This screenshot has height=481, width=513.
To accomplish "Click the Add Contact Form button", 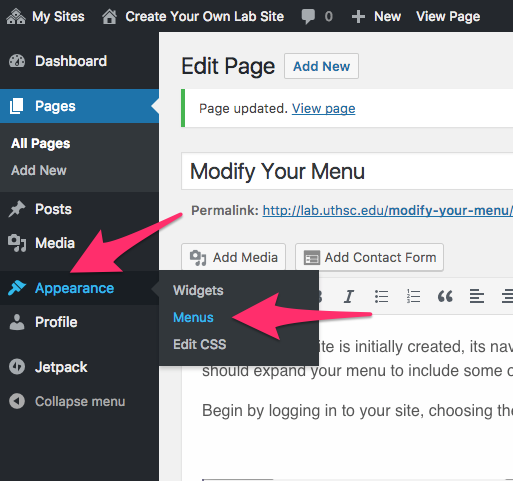I will tap(369, 257).
